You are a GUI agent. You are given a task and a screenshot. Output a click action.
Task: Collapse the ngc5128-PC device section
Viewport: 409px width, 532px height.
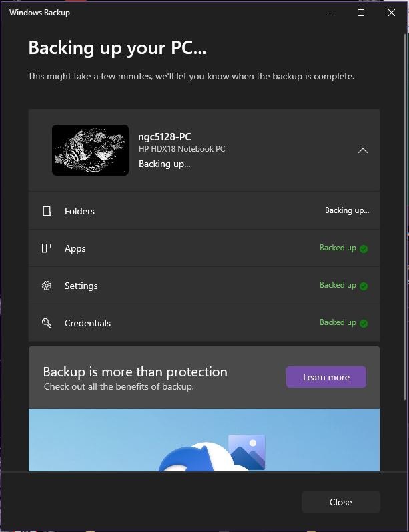[363, 150]
